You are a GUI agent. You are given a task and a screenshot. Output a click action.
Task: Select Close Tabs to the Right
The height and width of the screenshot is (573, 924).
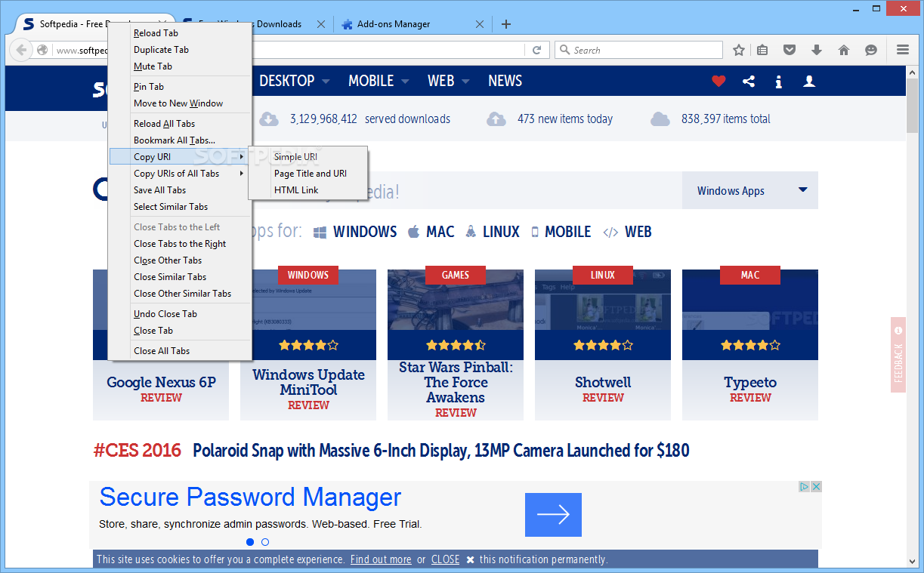pyautogui.click(x=180, y=244)
